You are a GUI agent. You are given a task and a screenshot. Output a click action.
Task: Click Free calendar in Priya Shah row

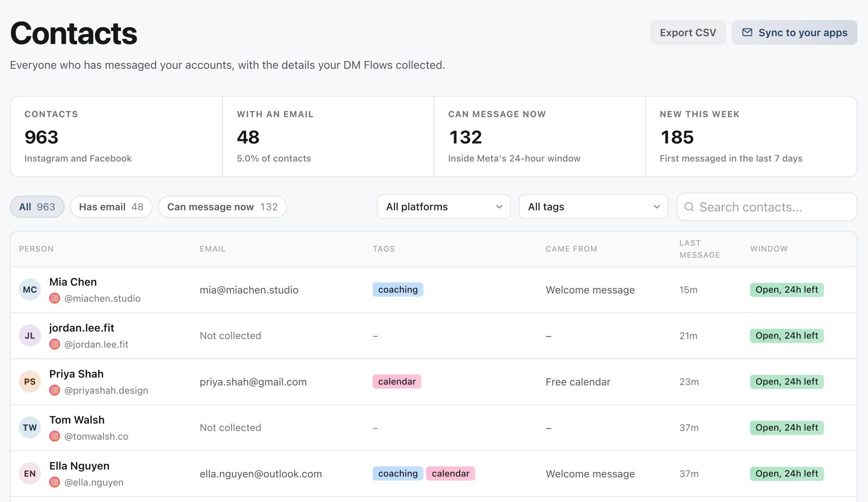[578, 382]
